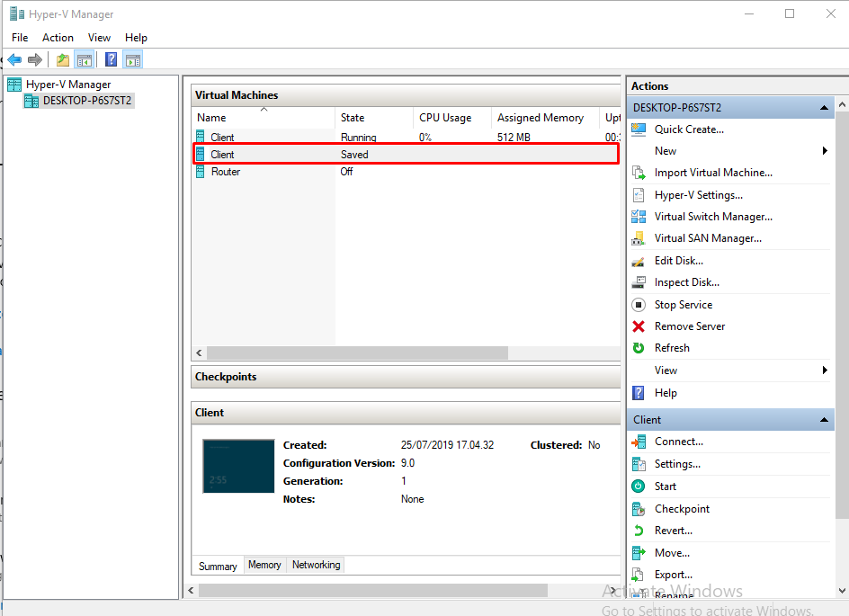Toggle the Show/Hide Console Tree toolbar icon
The image size is (849, 616).
pos(85,59)
